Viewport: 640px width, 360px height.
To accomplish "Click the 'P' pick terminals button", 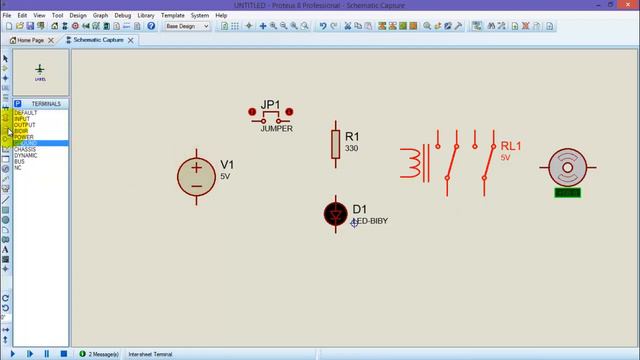I will [x=18, y=104].
